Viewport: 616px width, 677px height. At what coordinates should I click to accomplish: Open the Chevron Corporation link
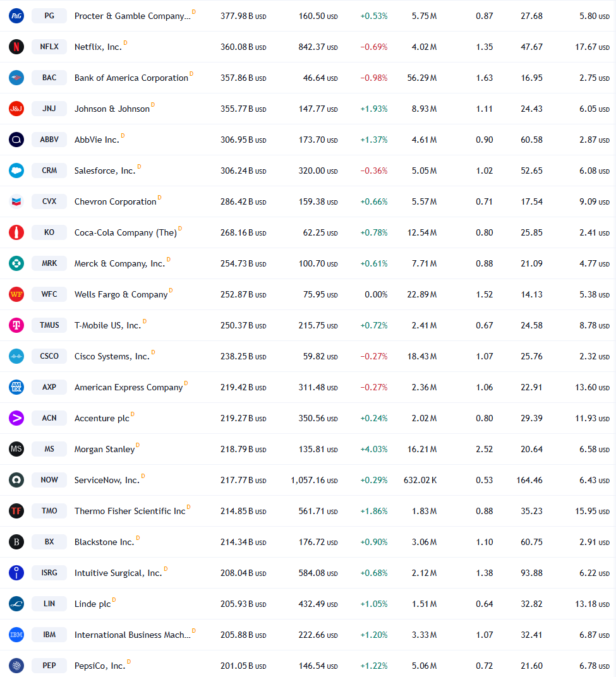pyautogui.click(x=116, y=201)
